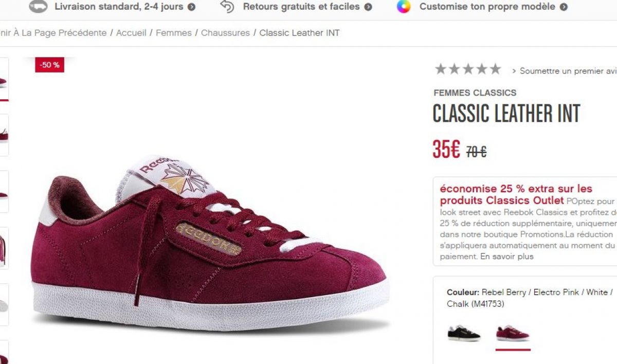Choose the fourth shoe thumbnail view
This screenshot has height=364, width=617.
tap(4, 248)
